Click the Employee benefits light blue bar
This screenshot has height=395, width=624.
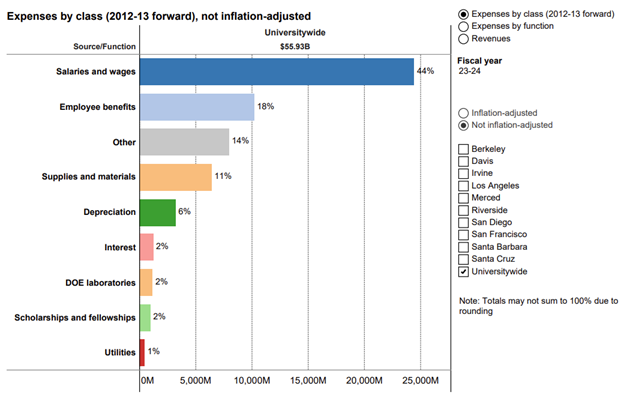[197, 107]
